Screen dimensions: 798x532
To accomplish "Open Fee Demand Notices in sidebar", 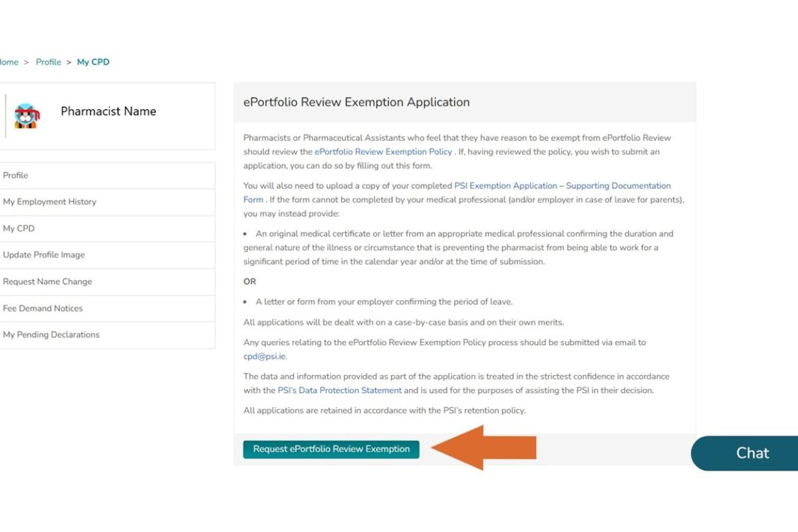I will pos(107,309).
